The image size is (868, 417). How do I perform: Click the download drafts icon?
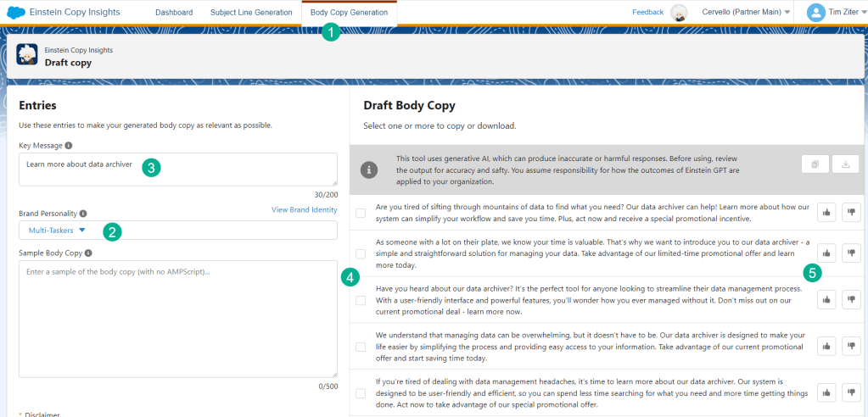pyautogui.click(x=843, y=165)
